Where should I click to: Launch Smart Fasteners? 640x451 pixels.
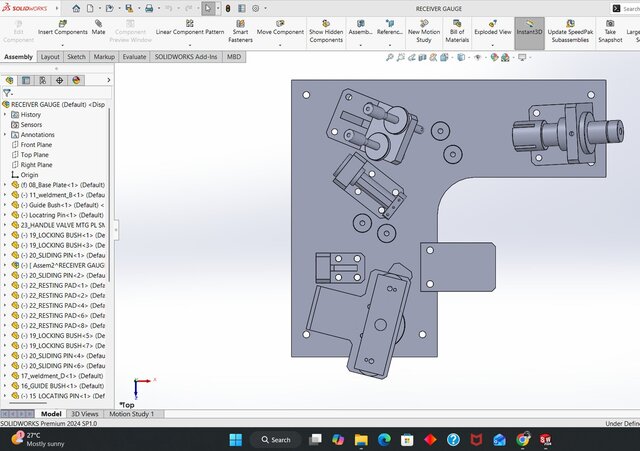tap(240, 31)
